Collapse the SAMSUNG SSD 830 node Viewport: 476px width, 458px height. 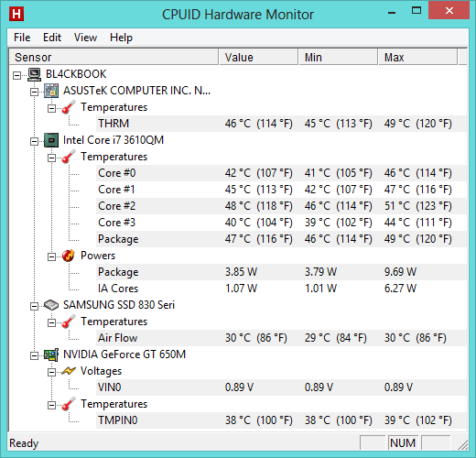[x=35, y=306]
